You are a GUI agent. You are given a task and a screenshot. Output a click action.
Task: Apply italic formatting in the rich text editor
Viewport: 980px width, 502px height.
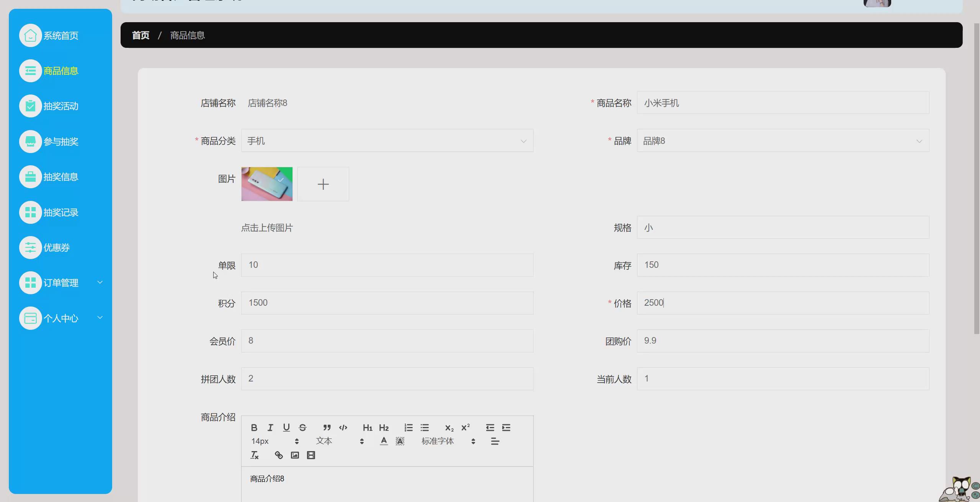[x=271, y=427]
